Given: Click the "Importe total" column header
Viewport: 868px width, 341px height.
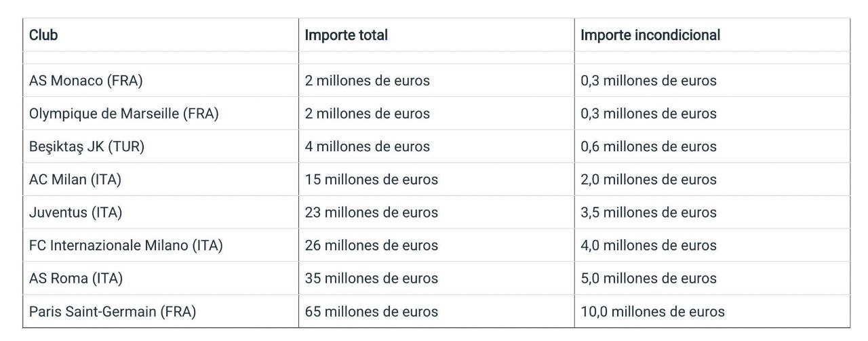Looking at the screenshot, I should [x=346, y=35].
